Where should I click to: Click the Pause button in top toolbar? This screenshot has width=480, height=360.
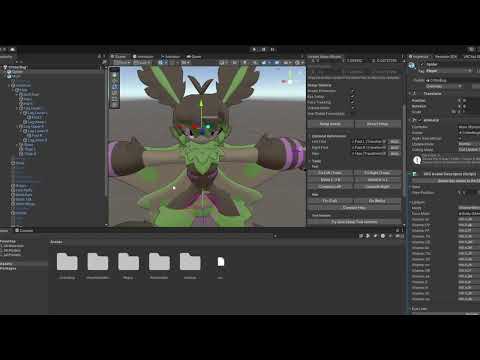[263, 50]
